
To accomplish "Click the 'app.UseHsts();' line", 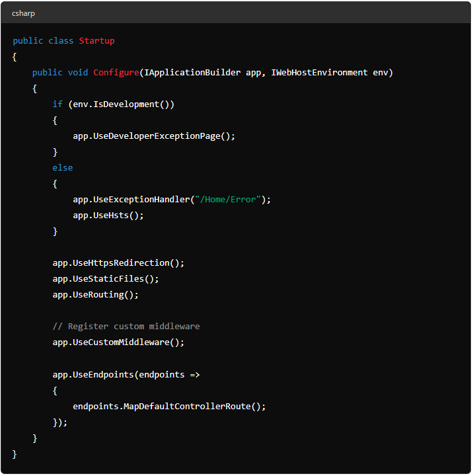I will [x=108, y=216].
